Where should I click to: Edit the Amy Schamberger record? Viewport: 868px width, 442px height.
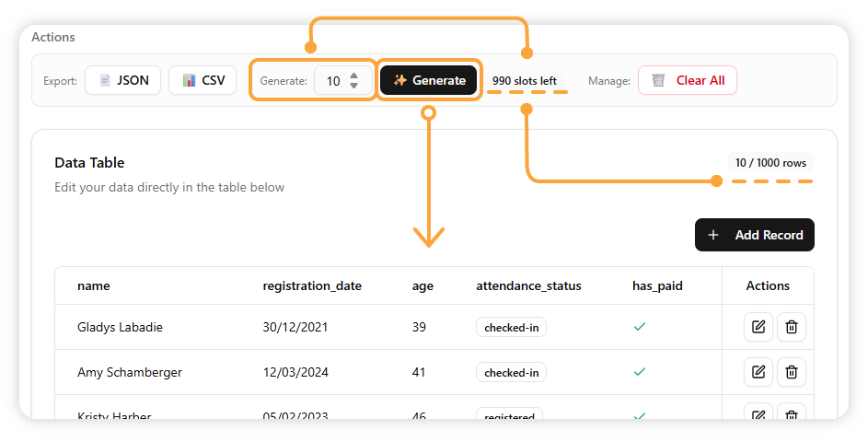point(758,372)
